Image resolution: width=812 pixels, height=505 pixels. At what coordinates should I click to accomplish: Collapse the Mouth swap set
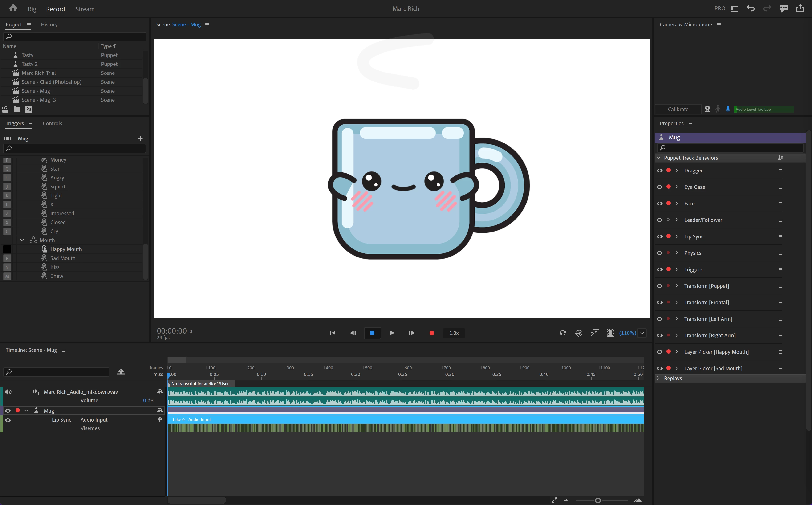click(x=22, y=240)
